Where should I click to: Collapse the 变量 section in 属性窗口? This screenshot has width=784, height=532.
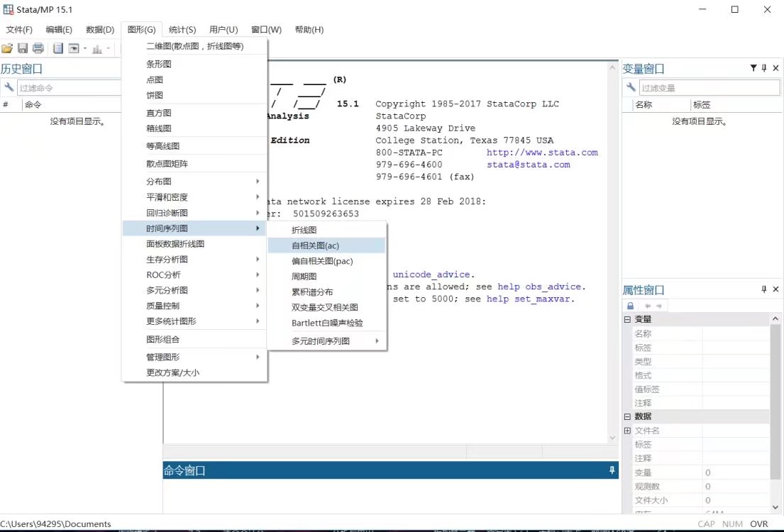627,319
